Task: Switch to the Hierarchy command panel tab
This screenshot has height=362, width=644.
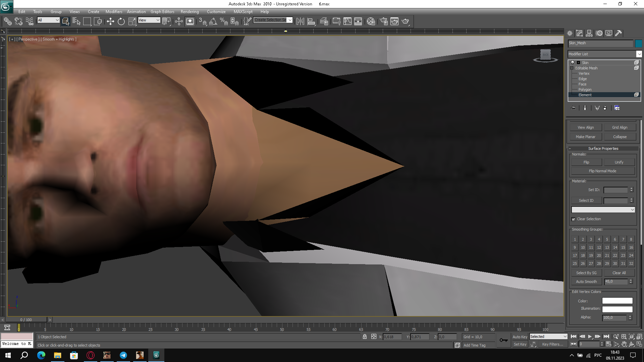Action: (589, 33)
